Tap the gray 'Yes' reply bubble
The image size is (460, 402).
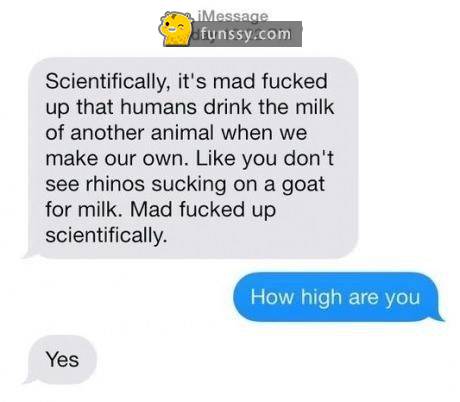(x=60, y=360)
